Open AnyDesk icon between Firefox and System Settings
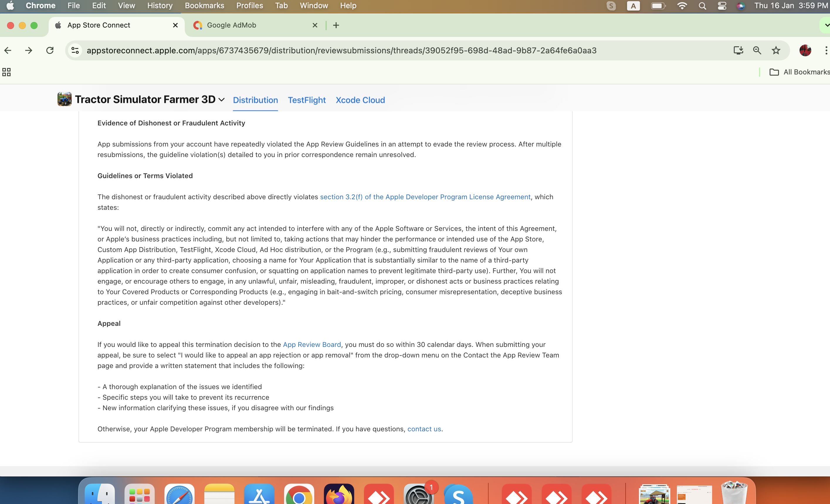Screen dimensions: 830x504 379,494
